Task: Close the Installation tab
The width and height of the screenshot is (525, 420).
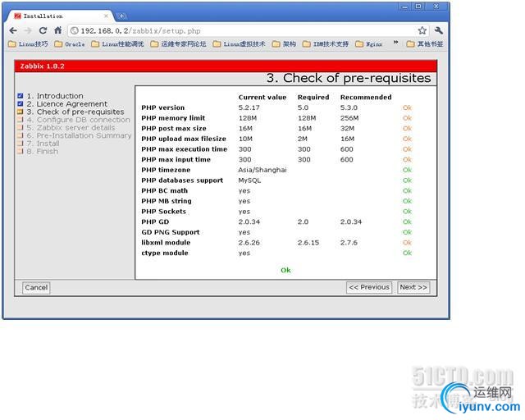Action: [106, 16]
